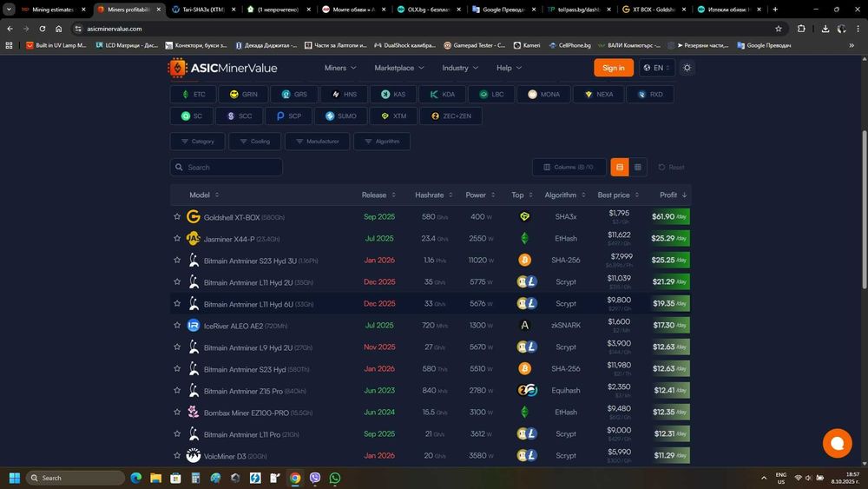The image size is (868, 489).
Task: Toggle the light/dark theme sun icon
Action: tap(687, 68)
